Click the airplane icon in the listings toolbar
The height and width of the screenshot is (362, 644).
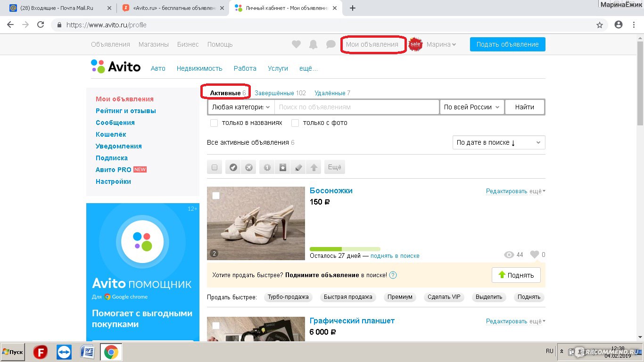tap(249, 167)
